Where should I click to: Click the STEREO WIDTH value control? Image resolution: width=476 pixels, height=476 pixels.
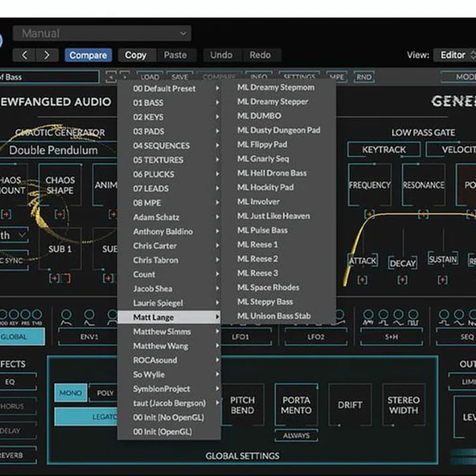click(404, 405)
